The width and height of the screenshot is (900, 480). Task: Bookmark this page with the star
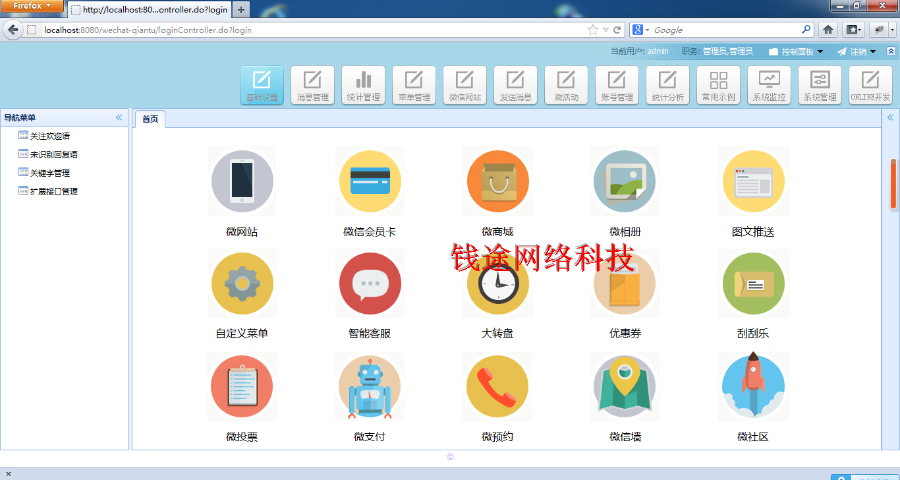[x=593, y=30]
